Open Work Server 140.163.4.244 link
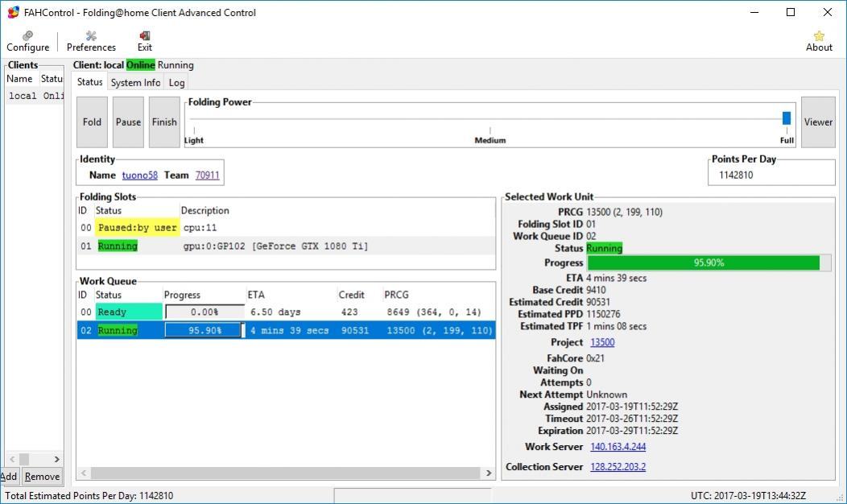 click(x=618, y=447)
